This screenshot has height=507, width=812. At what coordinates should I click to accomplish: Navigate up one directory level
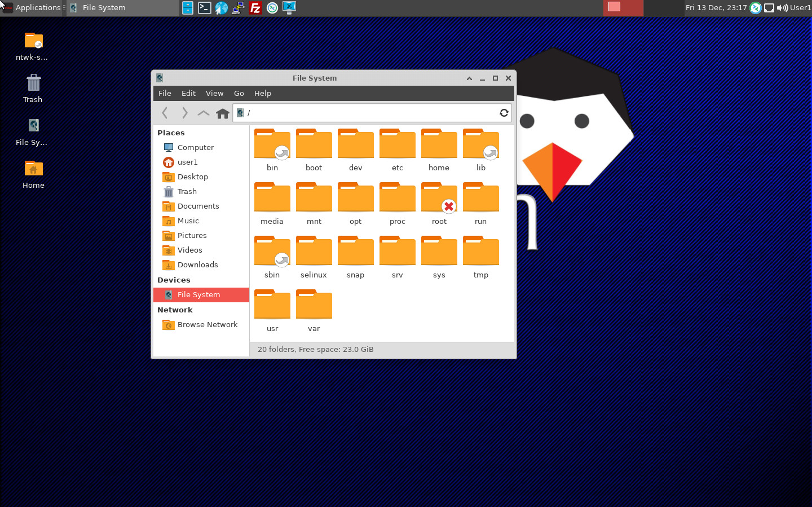point(203,113)
